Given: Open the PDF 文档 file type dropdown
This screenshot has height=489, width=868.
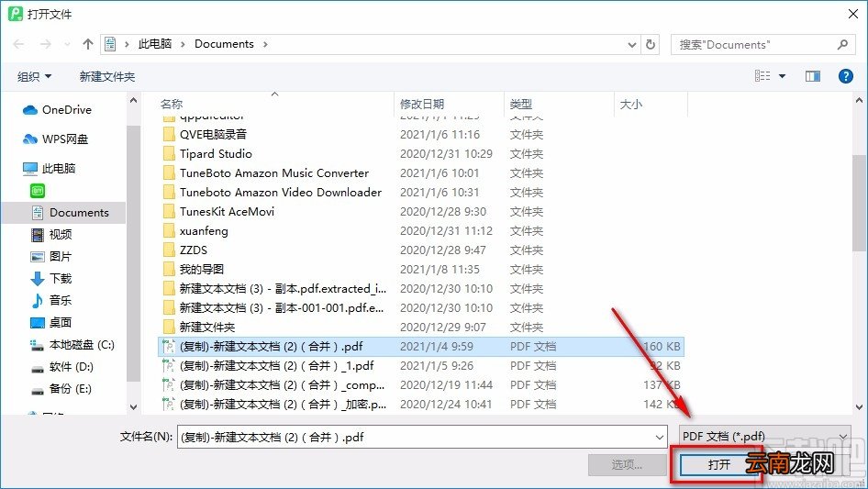Looking at the screenshot, I should [764, 437].
